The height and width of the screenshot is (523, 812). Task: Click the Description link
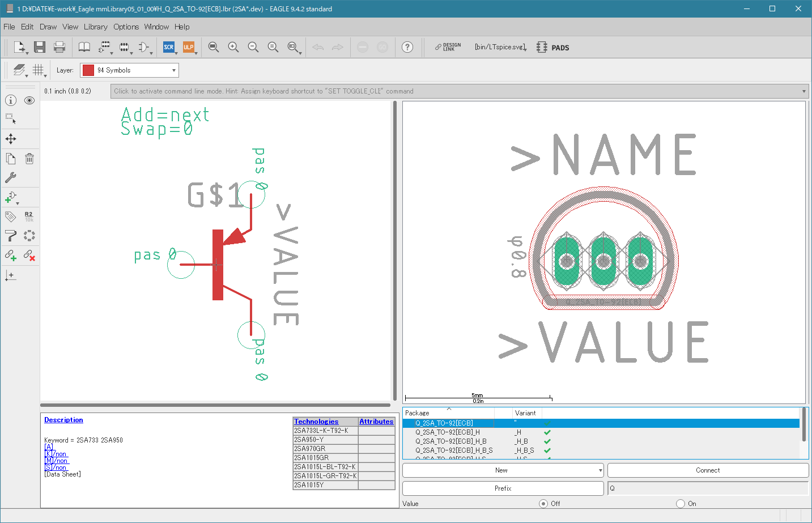pyautogui.click(x=63, y=420)
